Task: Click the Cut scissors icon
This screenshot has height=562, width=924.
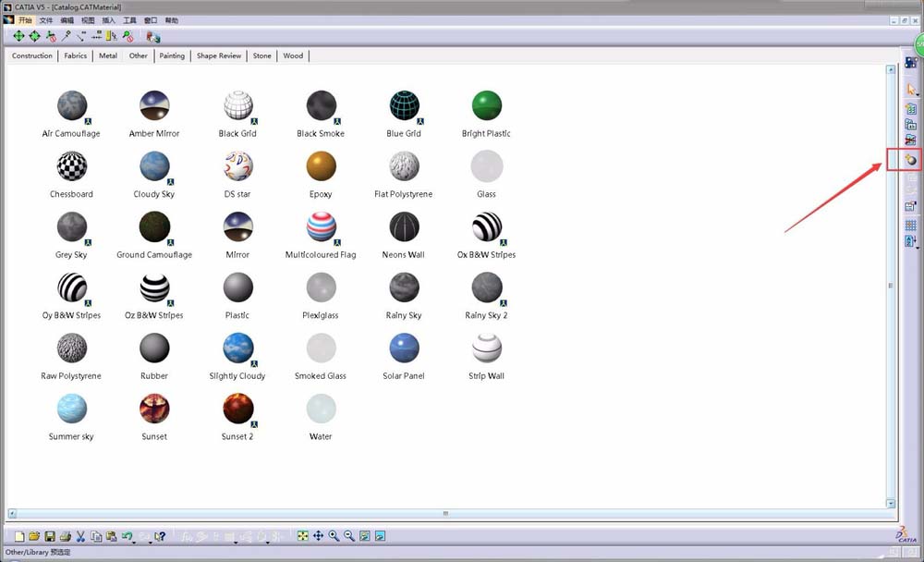Action: 80,536
